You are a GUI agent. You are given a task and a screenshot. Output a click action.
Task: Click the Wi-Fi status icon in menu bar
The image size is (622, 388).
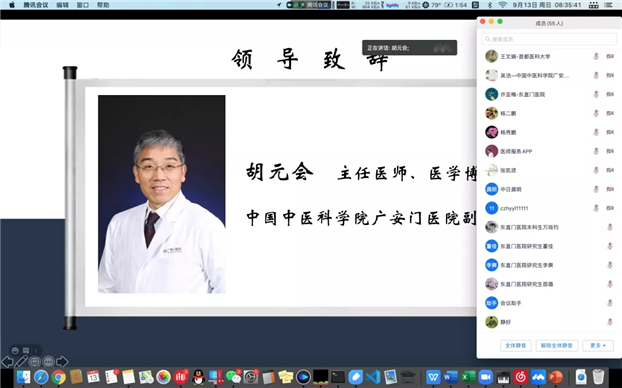point(503,5)
